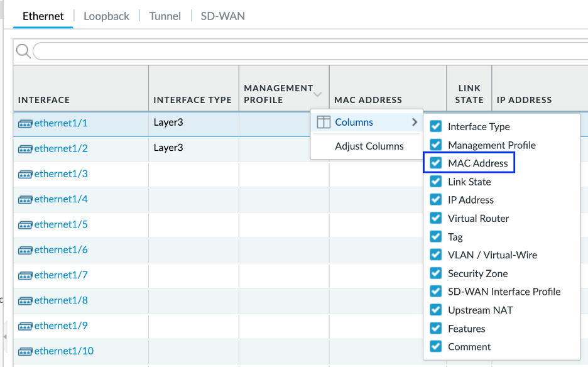Open the SD-WAN tab
This screenshot has width=588, height=367.
point(222,16)
